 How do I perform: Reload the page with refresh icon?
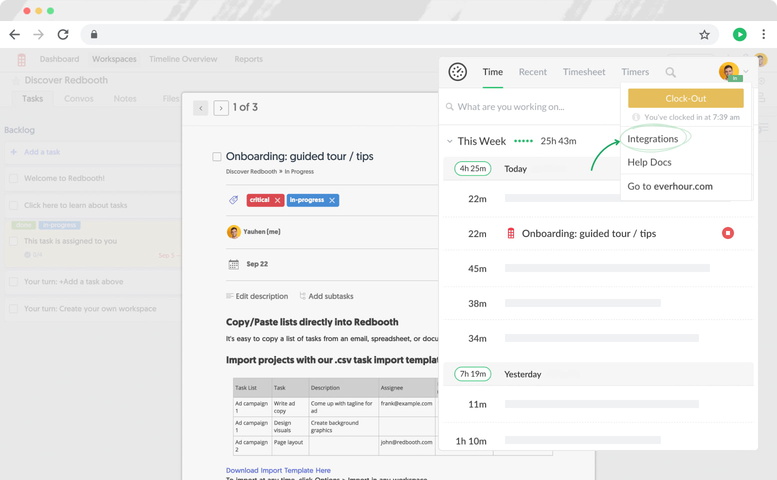[x=63, y=34]
